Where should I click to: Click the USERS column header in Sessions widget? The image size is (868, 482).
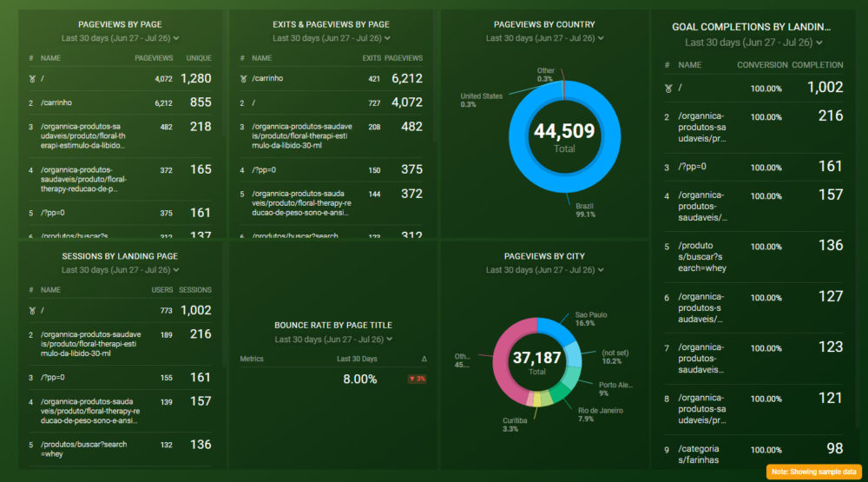point(162,290)
